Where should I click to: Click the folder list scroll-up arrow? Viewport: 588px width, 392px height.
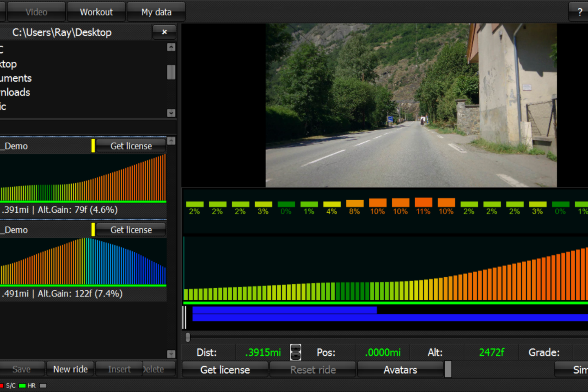click(171, 47)
